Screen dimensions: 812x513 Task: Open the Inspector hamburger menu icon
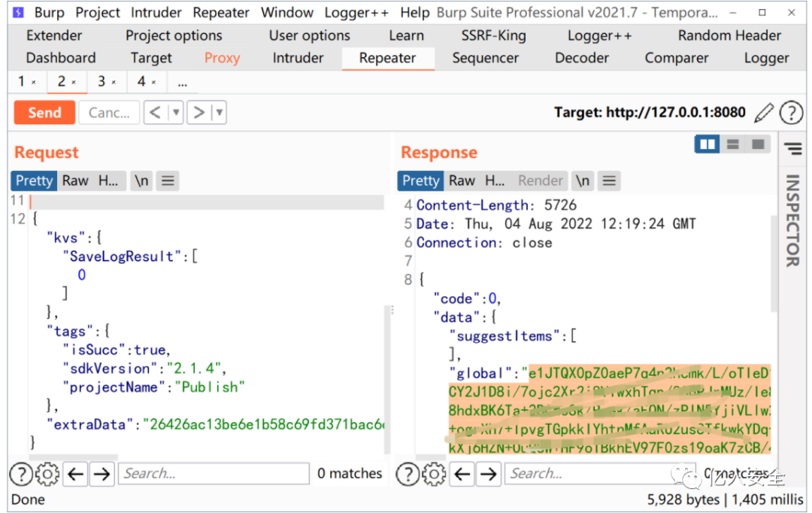pyautogui.click(x=793, y=149)
